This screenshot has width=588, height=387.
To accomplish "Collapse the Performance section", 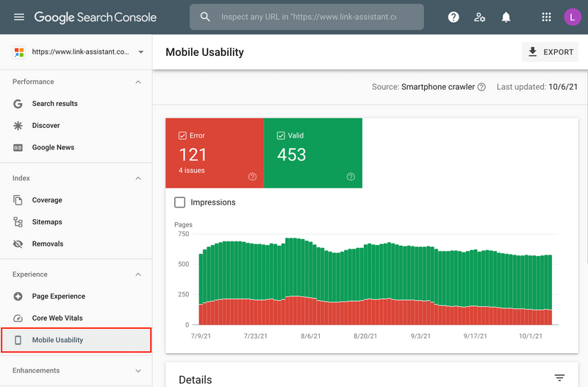I will click(x=138, y=82).
